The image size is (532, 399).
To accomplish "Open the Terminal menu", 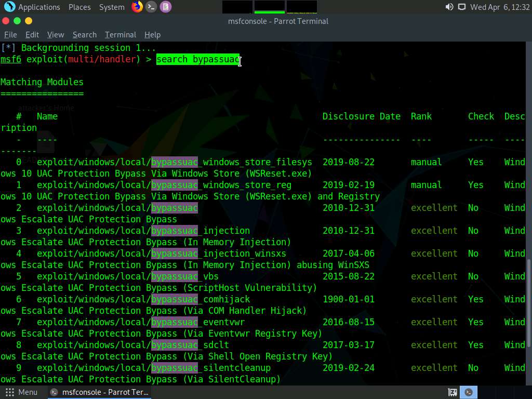I will (x=121, y=35).
